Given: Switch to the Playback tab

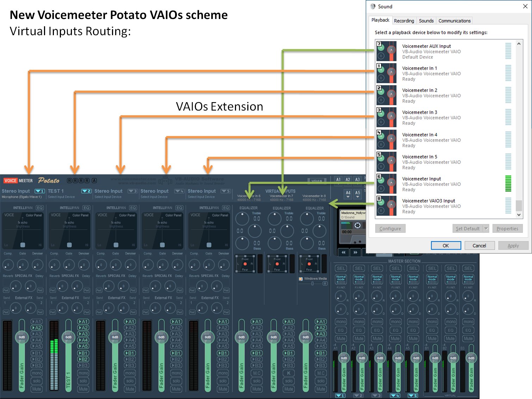Looking at the screenshot, I should (380, 20).
